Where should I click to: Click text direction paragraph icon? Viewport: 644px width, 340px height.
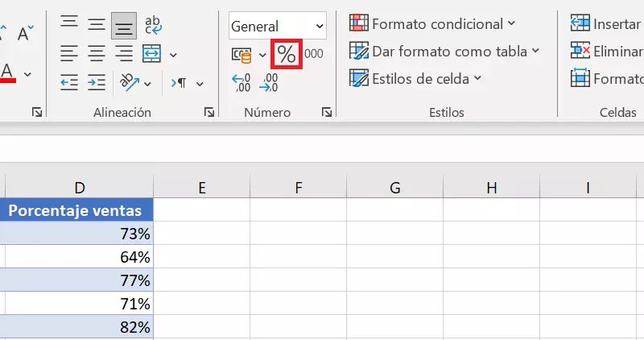(x=178, y=84)
